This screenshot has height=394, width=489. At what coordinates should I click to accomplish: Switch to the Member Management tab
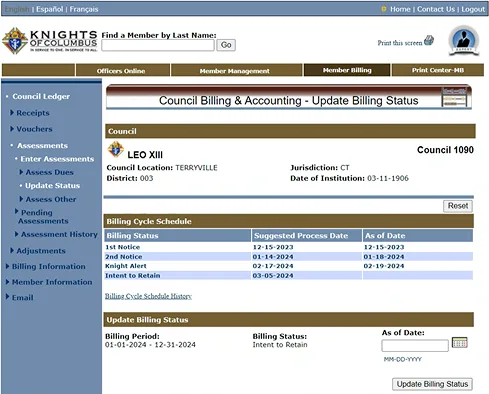236,71
